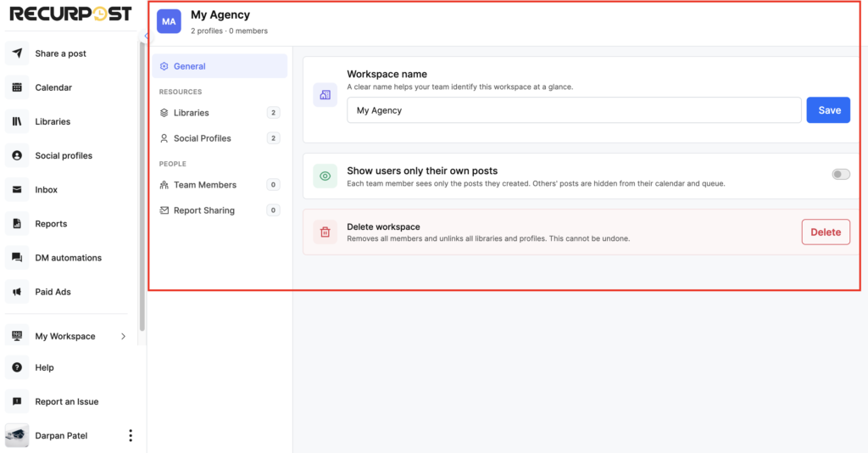Click the General settings gear icon

(164, 66)
